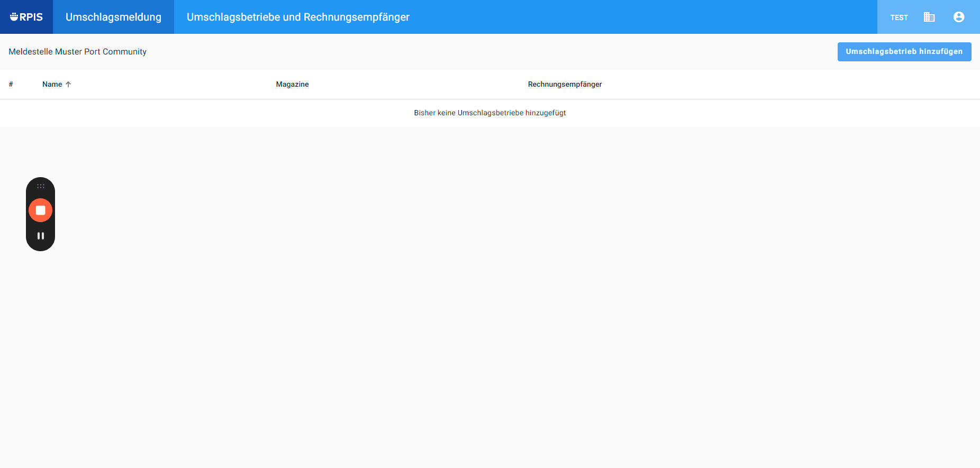Screen dimensions: 980x468
Task: Click the # column header
Action: [x=11, y=84]
